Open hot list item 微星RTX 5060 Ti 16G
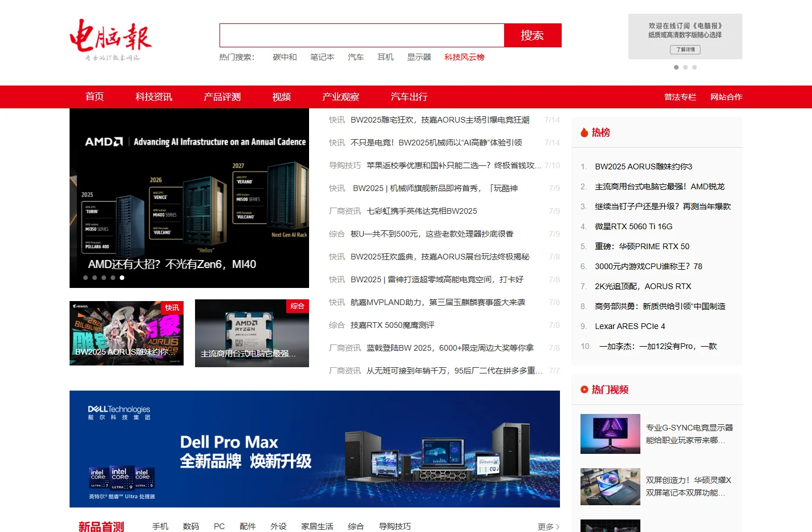The width and height of the screenshot is (812, 532). coord(634,226)
